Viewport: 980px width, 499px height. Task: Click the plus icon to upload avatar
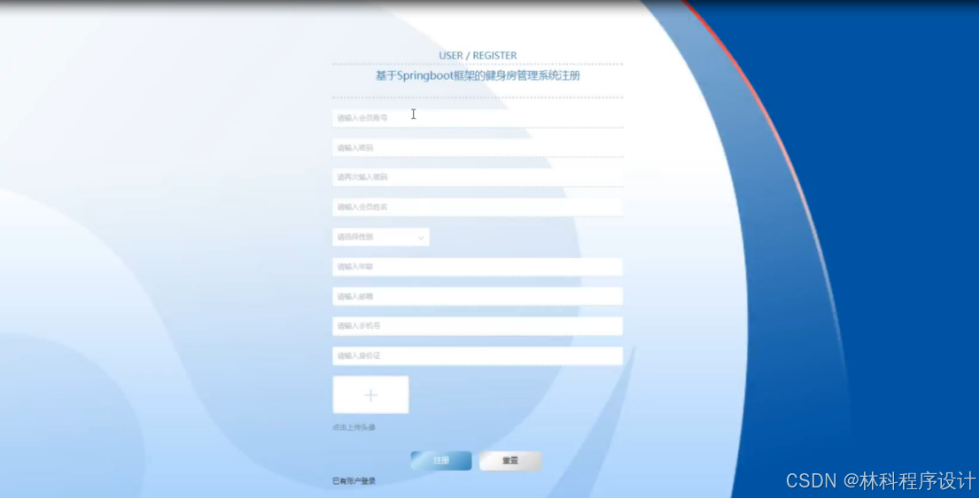370,395
